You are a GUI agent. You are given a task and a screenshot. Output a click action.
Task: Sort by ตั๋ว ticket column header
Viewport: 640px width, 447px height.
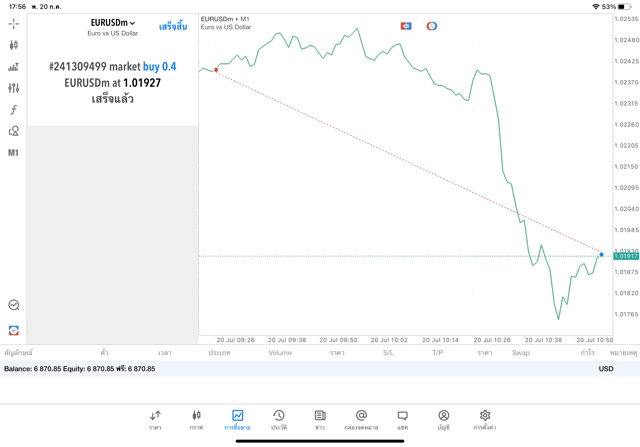[104, 352]
